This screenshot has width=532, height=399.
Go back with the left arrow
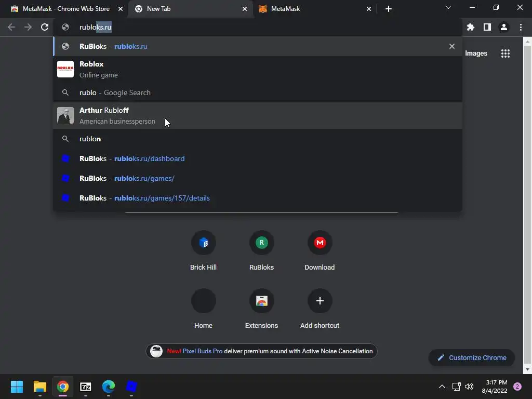coord(11,27)
